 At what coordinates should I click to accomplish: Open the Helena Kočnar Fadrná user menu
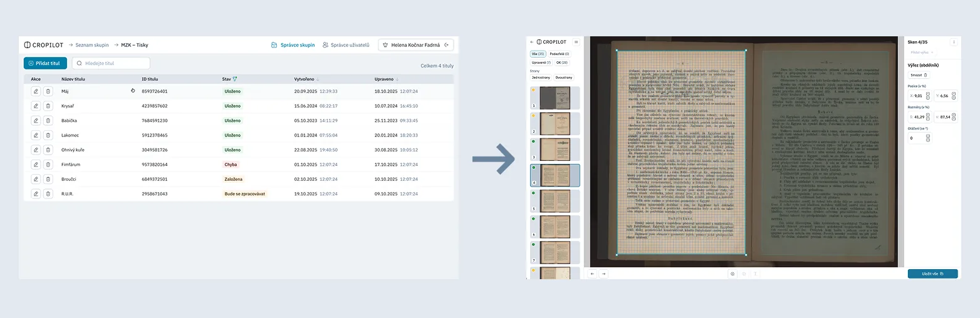pos(416,45)
